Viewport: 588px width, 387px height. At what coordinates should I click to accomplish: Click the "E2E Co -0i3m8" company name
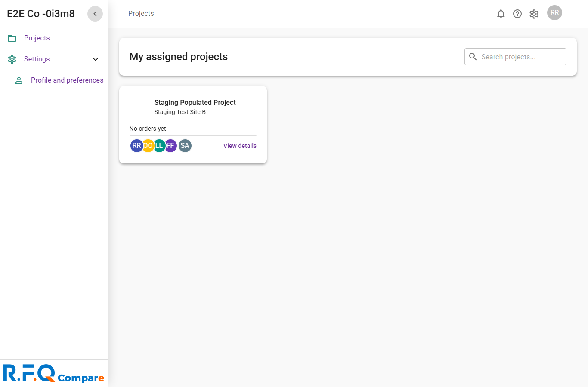[41, 14]
